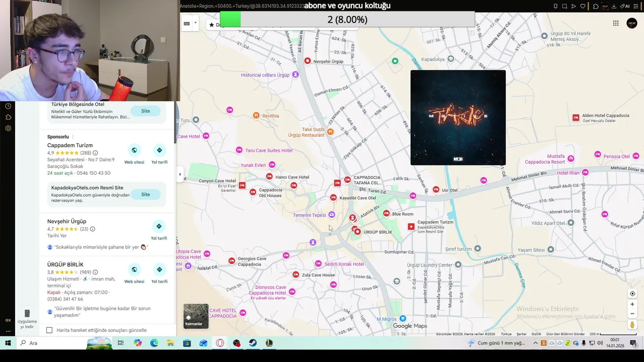Image resolution: width=644 pixels, height=362 pixels.
Task: Open Street View pegman
Action: (632, 325)
